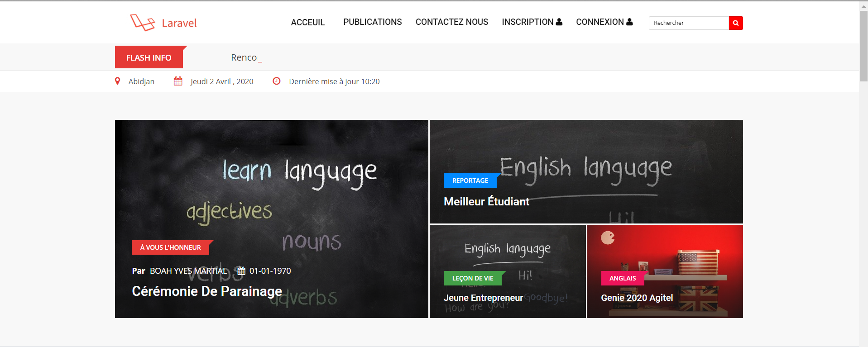The image size is (868, 347).
Task: Click the red search magnifier button
Action: coord(736,23)
